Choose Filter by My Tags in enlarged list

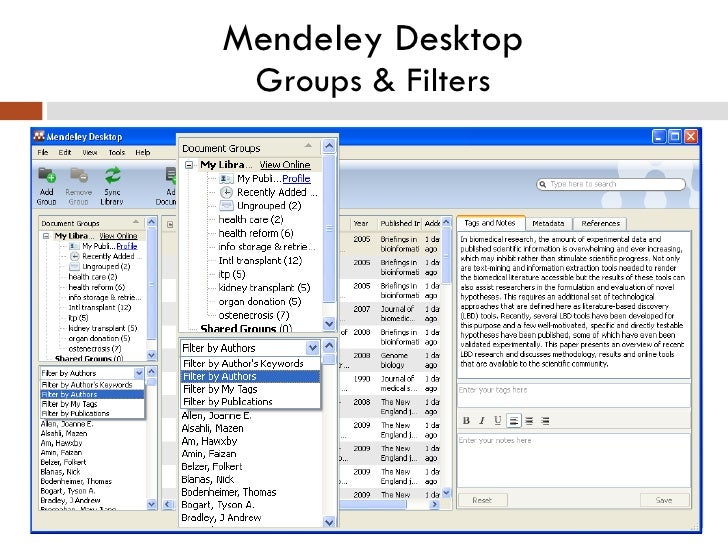click(x=251, y=389)
